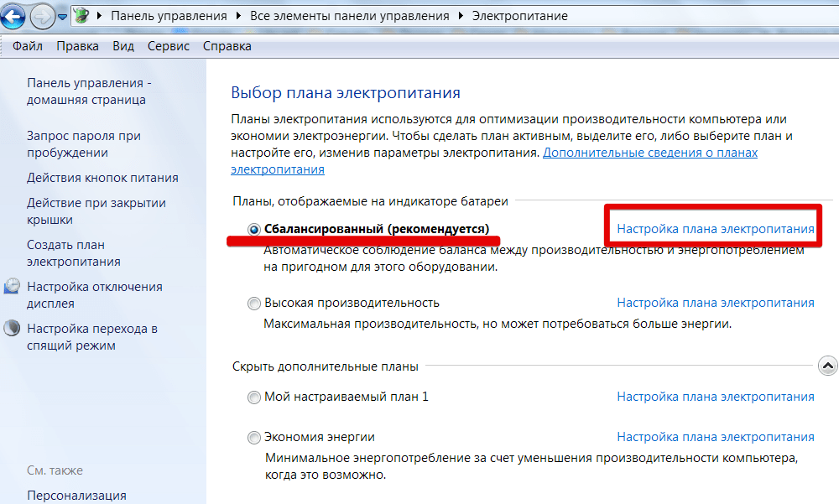Click Скрыть дополнительные планы label
The width and height of the screenshot is (839, 504).
(326, 366)
